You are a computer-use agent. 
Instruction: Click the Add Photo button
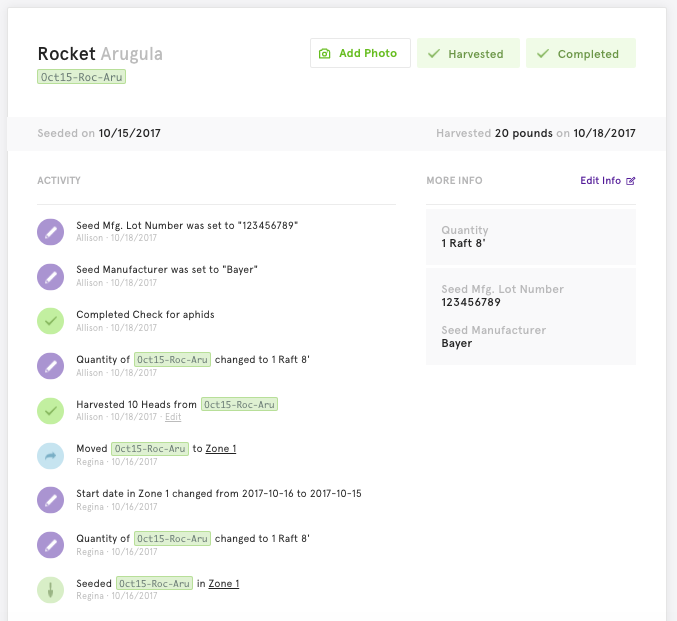click(360, 53)
